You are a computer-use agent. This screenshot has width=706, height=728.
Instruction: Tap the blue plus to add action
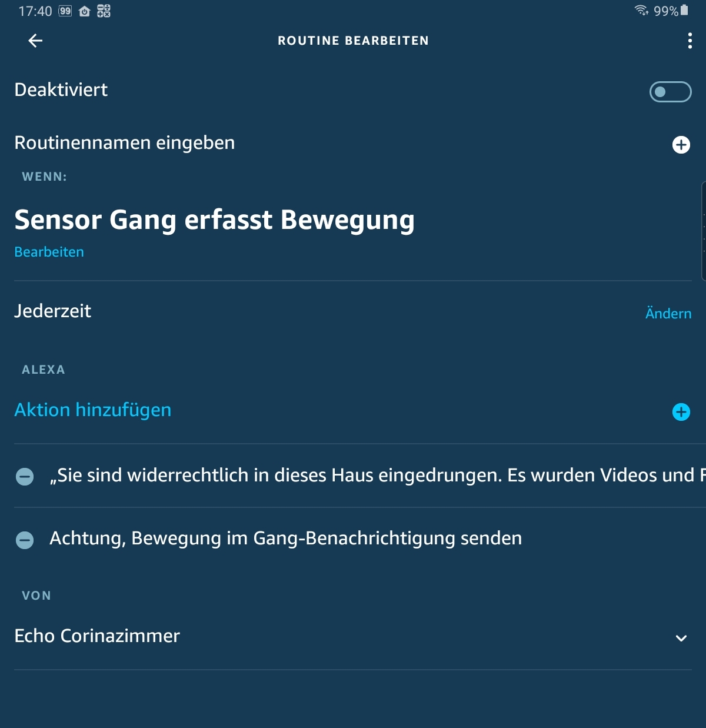[681, 412]
